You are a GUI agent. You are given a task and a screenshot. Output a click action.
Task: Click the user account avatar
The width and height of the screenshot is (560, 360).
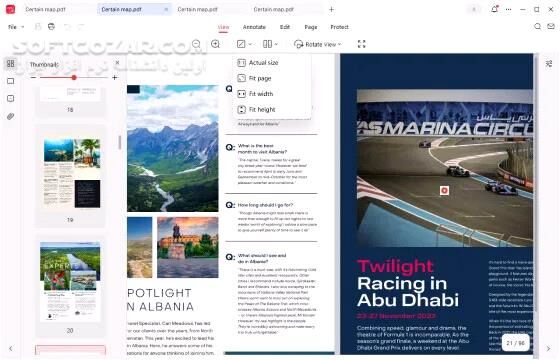point(474,10)
